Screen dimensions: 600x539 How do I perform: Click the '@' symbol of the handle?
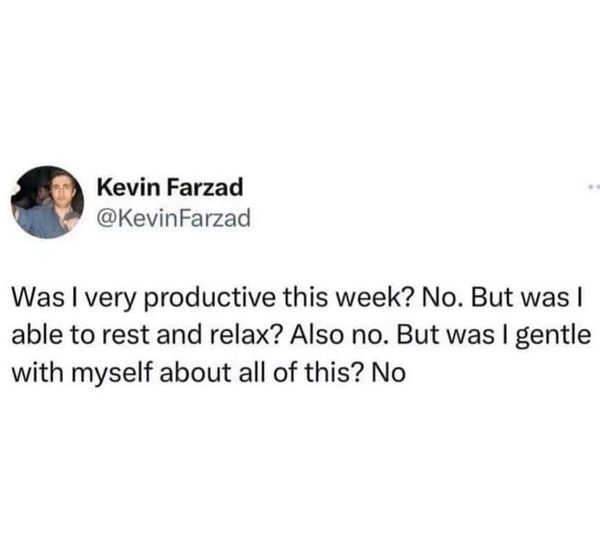coord(107,219)
